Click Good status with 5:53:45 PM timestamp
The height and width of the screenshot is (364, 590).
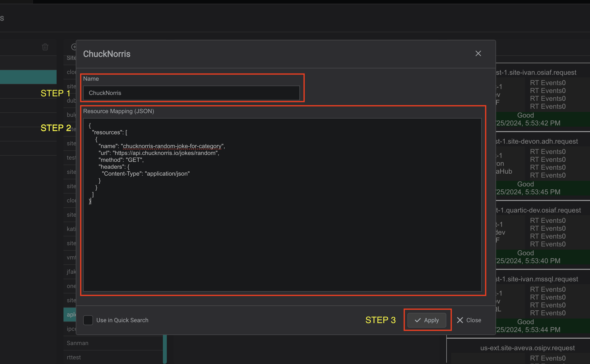543,188
